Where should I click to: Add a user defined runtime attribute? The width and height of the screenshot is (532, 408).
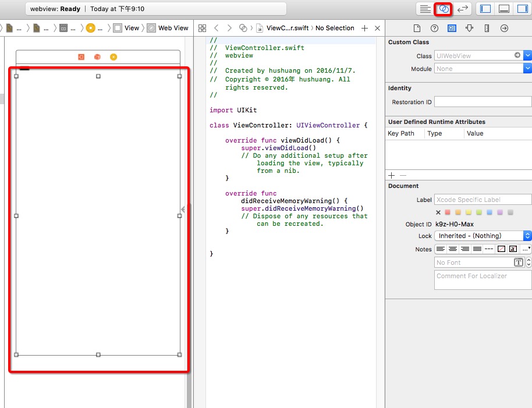[392, 175]
